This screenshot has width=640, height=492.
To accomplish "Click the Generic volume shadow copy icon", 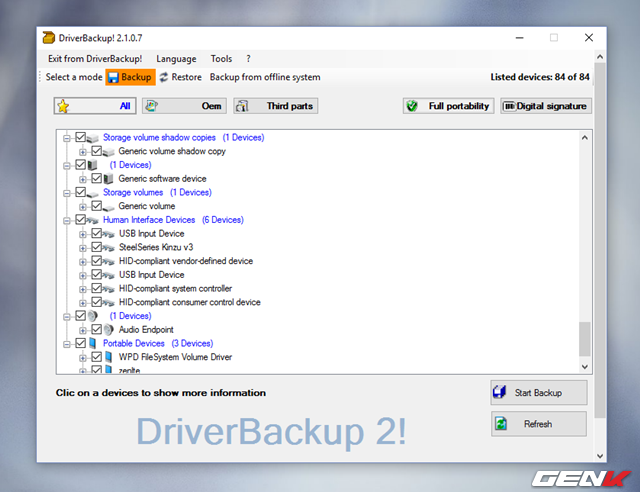I will pos(109,152).
